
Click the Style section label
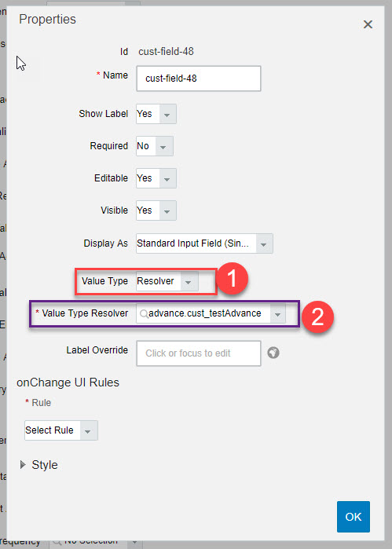point(45,465)
